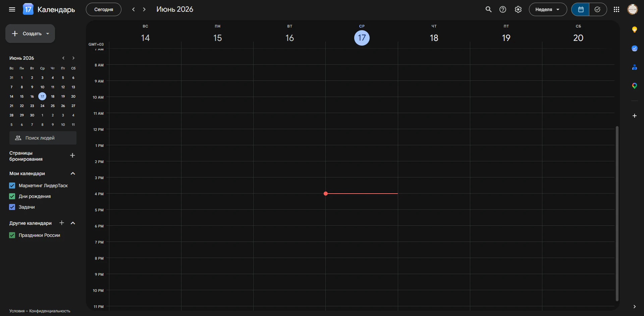This screenshot has height=316, width=644.
Task: Open the settings gear menu
Action: [x=518, y=9]
